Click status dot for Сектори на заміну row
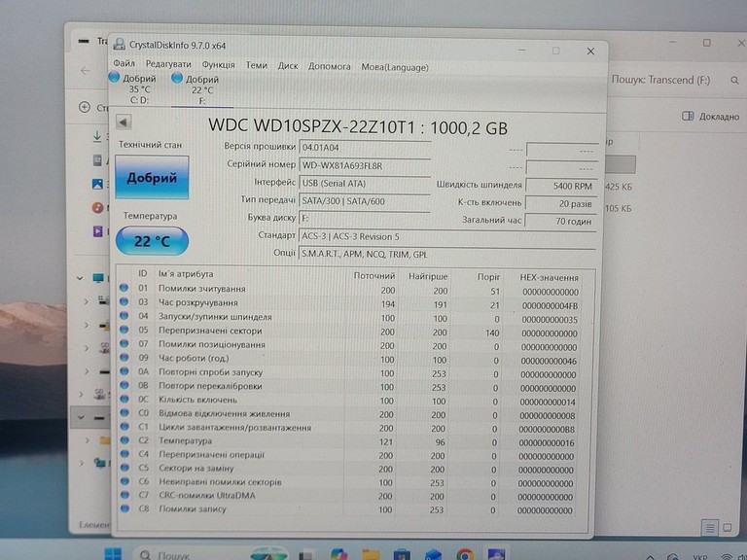The height and width of the screenshot is (560, 747). click(124, 467)
